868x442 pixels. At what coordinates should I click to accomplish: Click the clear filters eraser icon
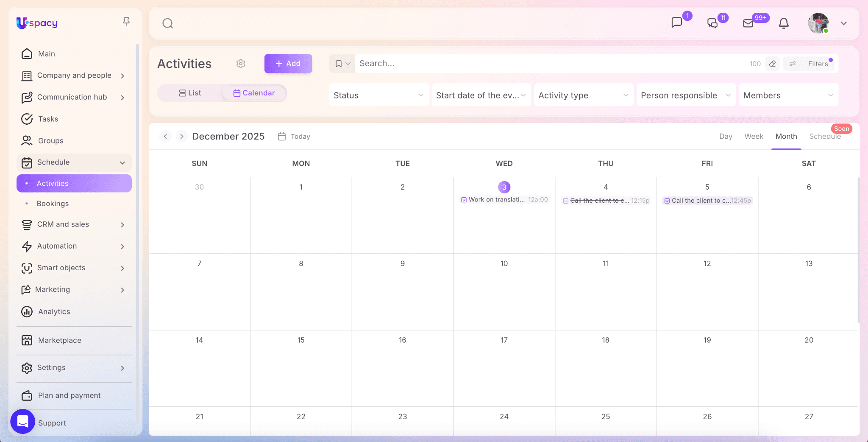tap(773, 64)
